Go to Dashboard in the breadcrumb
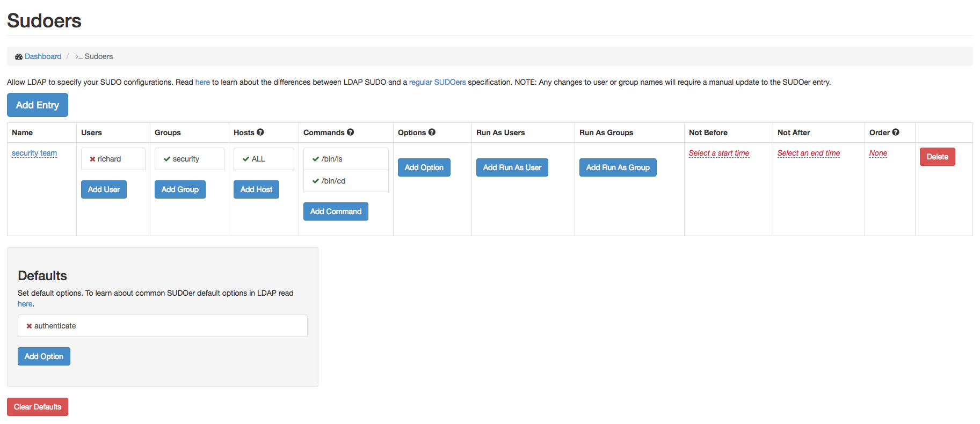The width and height of the screenshot is (980, 424). click(x=43, y=57)
